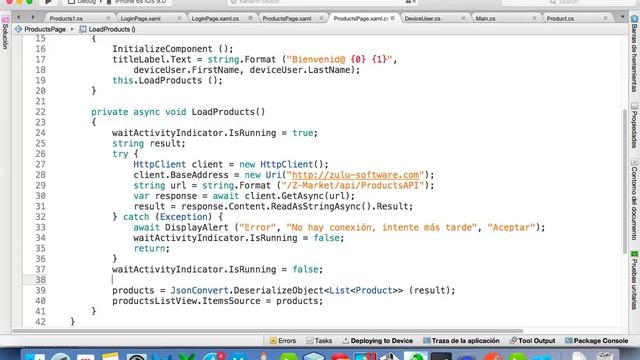This screenshot has width=640, height=360.
Task: Open Traza de la aplicación pad
Action: click(461, 340)
